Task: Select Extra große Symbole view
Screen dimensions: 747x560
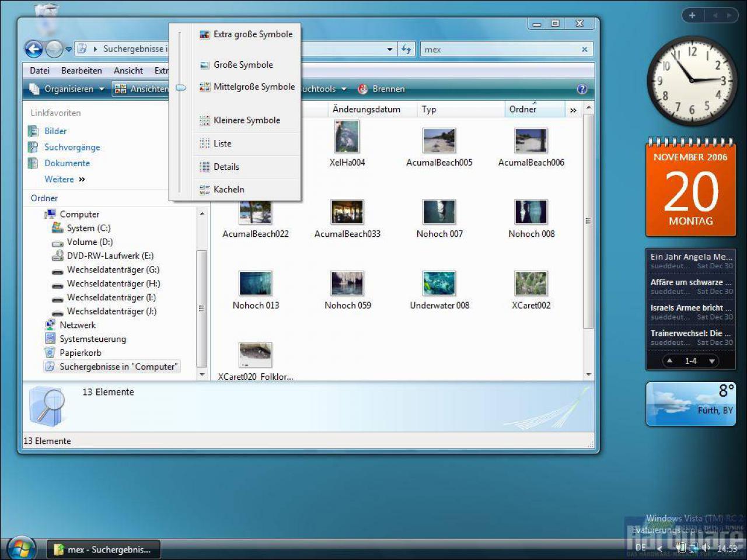Action: coord(246,34)
